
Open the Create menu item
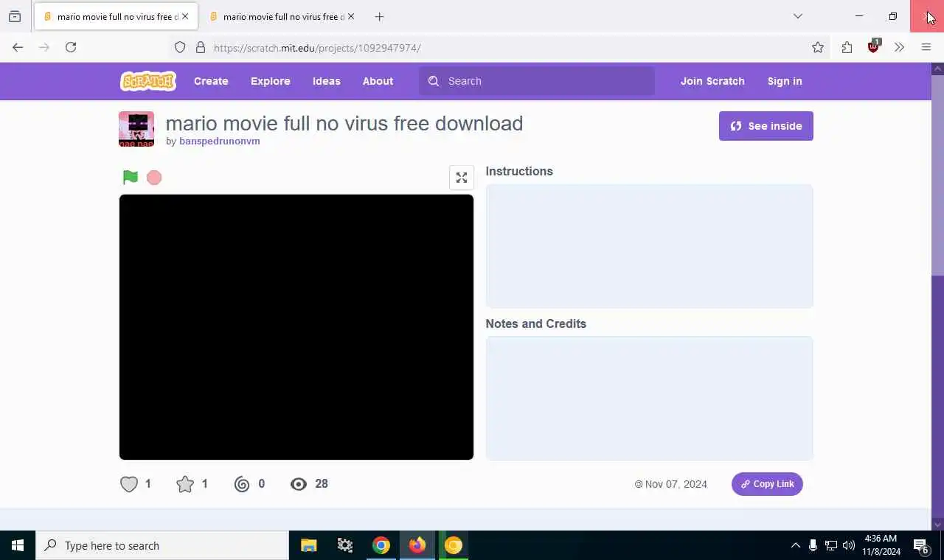(x=211, y=81)
